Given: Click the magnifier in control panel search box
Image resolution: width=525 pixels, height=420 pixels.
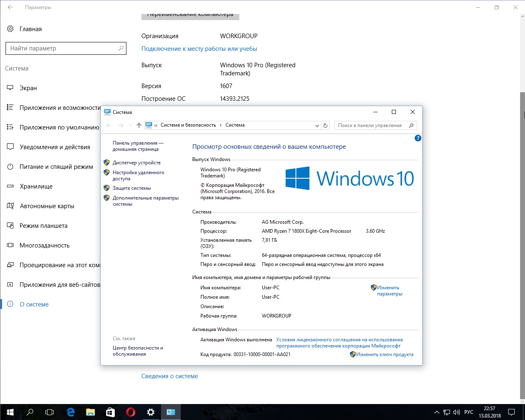Looking at the screenshot, I should coord(411,125).
